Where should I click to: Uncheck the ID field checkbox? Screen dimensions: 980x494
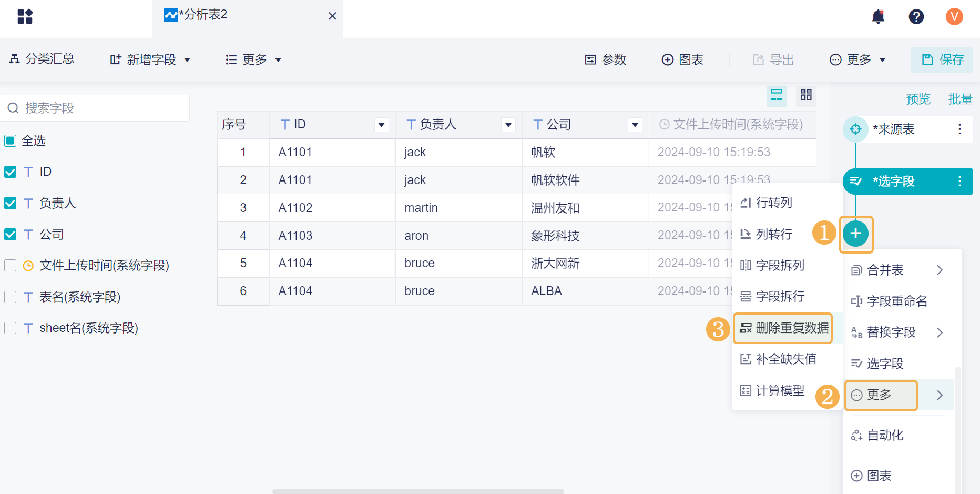point(11,172)
